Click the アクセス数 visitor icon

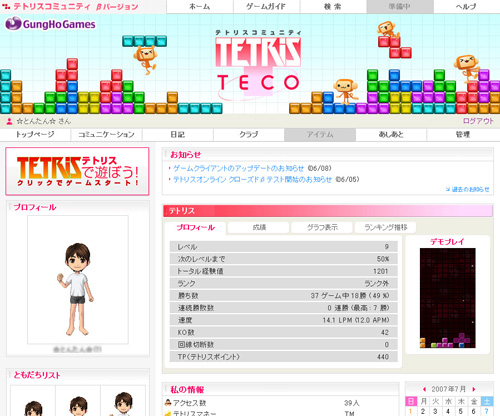(x=168, y=403)
